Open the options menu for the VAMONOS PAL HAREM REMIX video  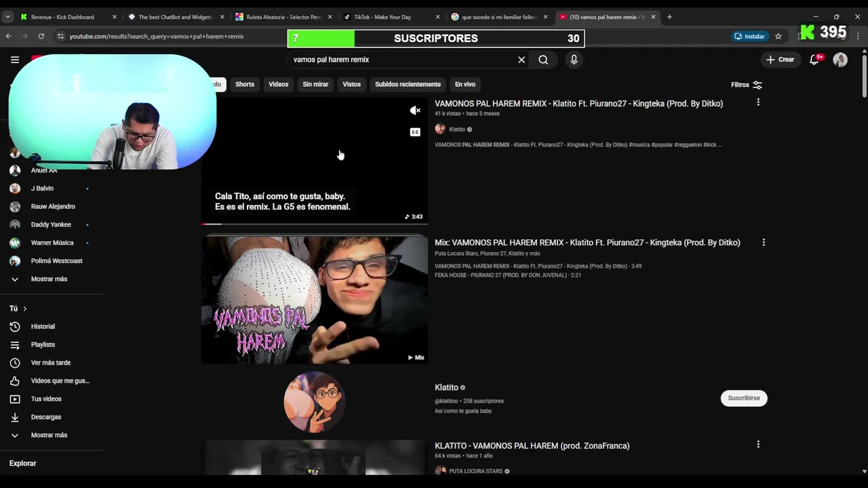[x=758, y=102]
